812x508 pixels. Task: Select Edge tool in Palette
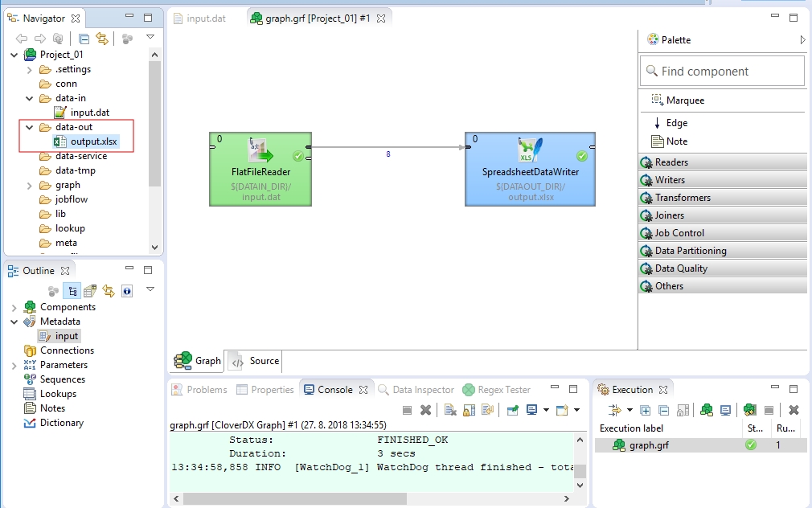coord(670,123)
